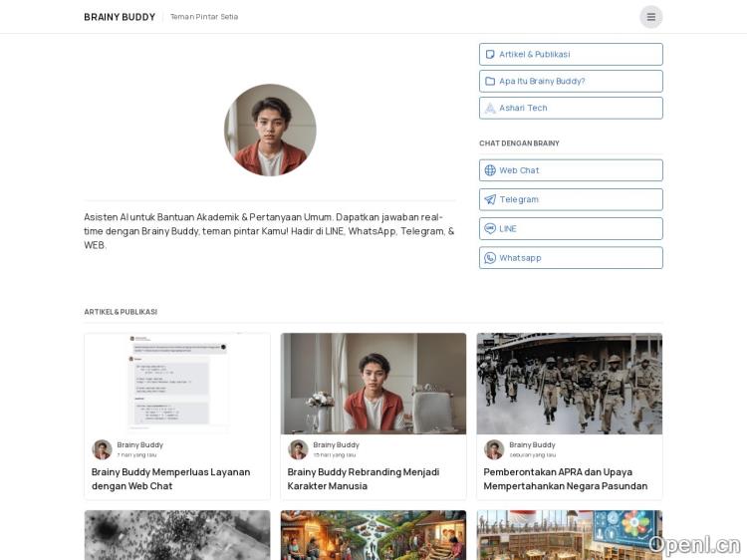The image size is (747, 560).
Task: Click the Artikel & Publikasi note icon
Action: [x=490, y=55]
